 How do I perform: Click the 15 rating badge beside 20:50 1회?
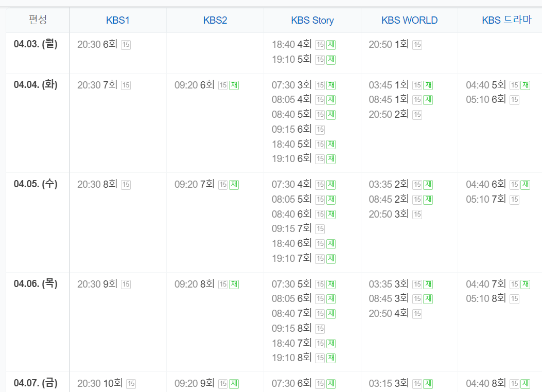[x=417, y=45]
